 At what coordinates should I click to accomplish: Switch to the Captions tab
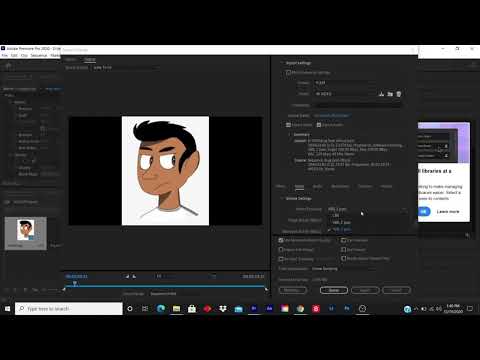(365, 186)
